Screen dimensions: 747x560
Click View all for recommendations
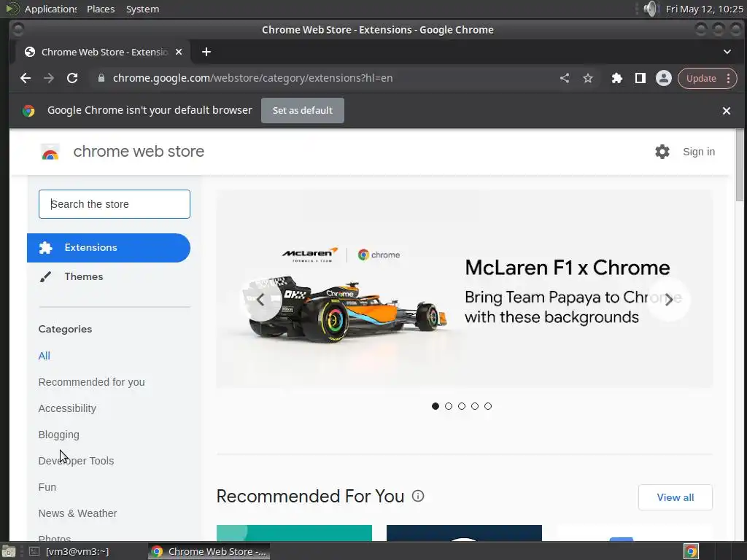click(675, 497)
